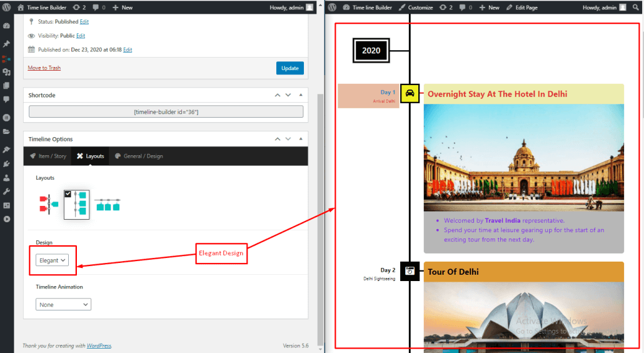Click the timeline-builder shortcode field
The image size is (644, 353).
[x=166, y=112]
